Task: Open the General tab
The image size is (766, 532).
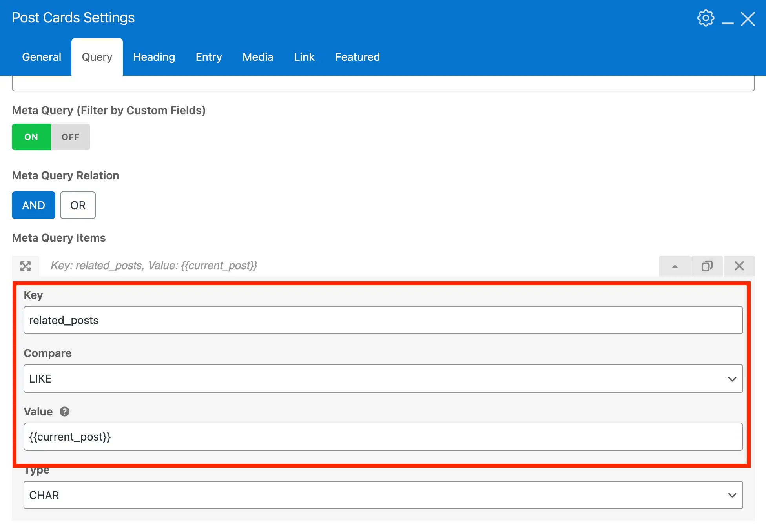Action: pos(42,57)
